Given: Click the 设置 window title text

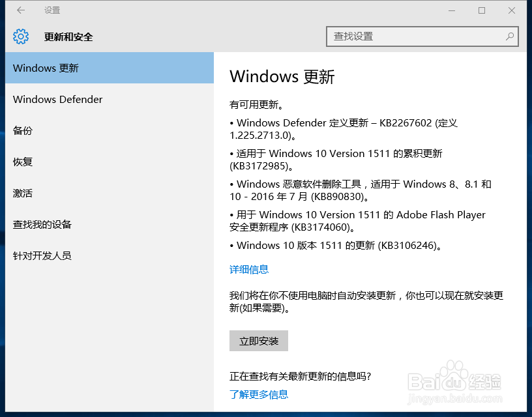Looking at the screenshot, I should (x=52, y=10).
